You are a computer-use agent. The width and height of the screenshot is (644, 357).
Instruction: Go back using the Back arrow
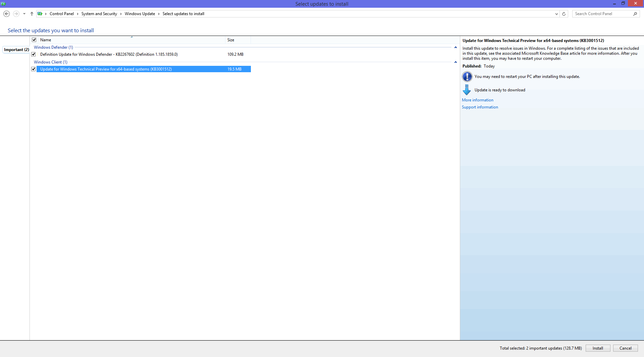click(x=6, y=14)
